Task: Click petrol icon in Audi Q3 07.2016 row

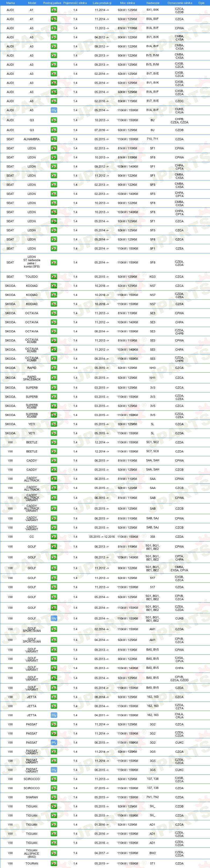Action: click(x=54, y=130)
